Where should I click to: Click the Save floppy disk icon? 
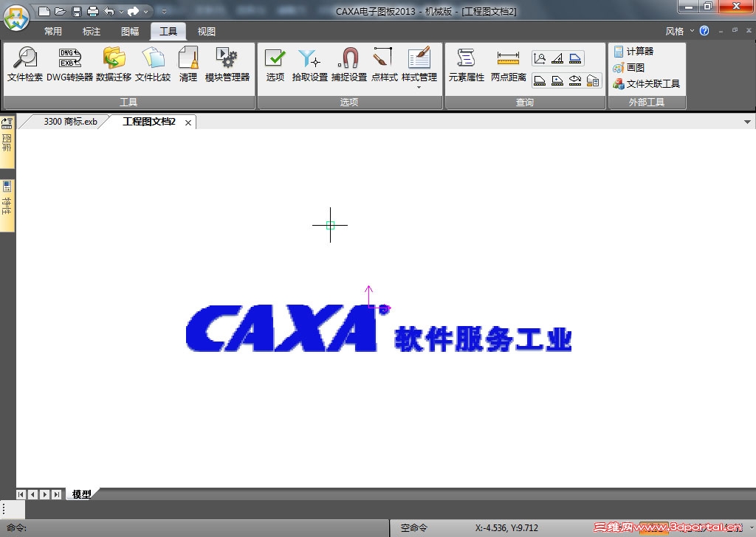click(x=77, y=11)
